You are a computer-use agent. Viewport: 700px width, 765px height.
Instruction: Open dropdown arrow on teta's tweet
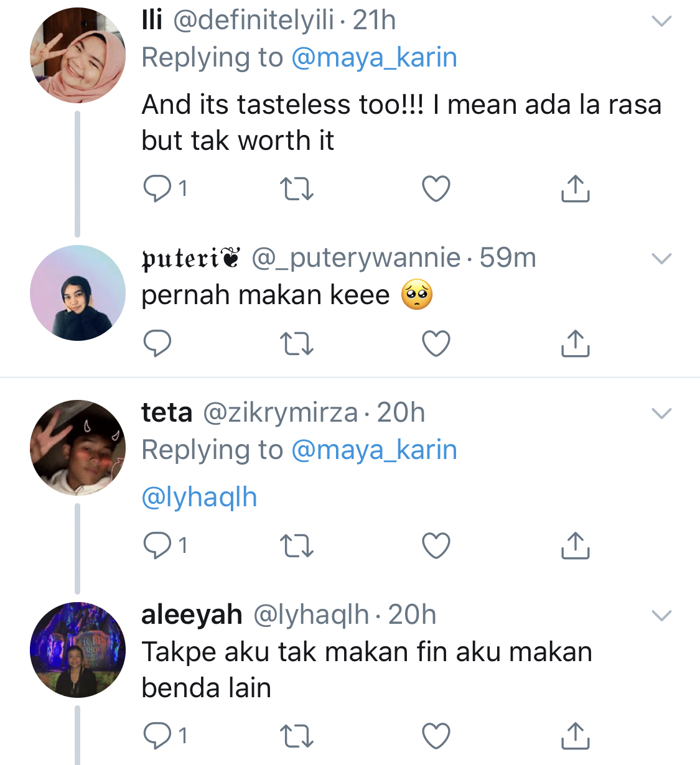coord(661,413)
